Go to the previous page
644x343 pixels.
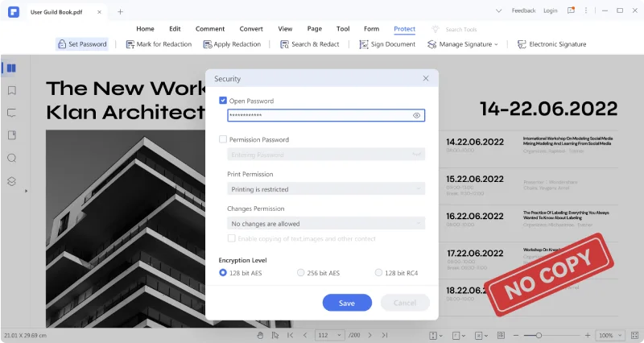[305, 335]
